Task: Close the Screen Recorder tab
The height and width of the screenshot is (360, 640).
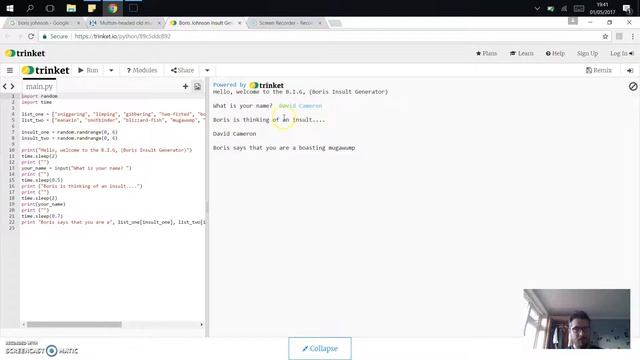Action: point(320,23)
